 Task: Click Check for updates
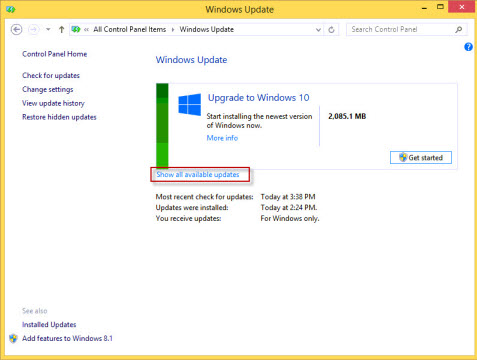51,75
